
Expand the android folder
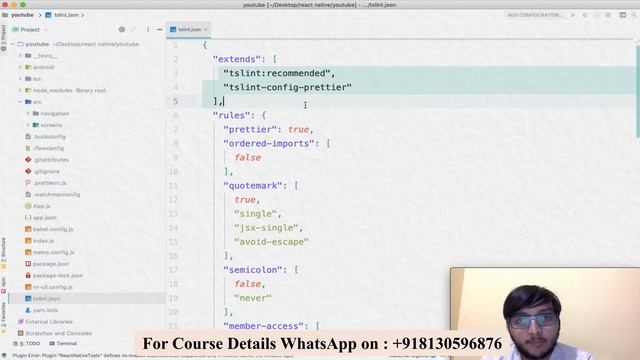click(x=20, y=67)
